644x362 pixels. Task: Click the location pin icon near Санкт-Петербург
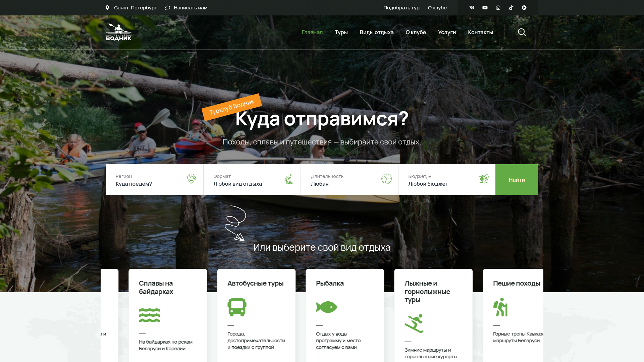pyautogui.click(x=107, y=8)
